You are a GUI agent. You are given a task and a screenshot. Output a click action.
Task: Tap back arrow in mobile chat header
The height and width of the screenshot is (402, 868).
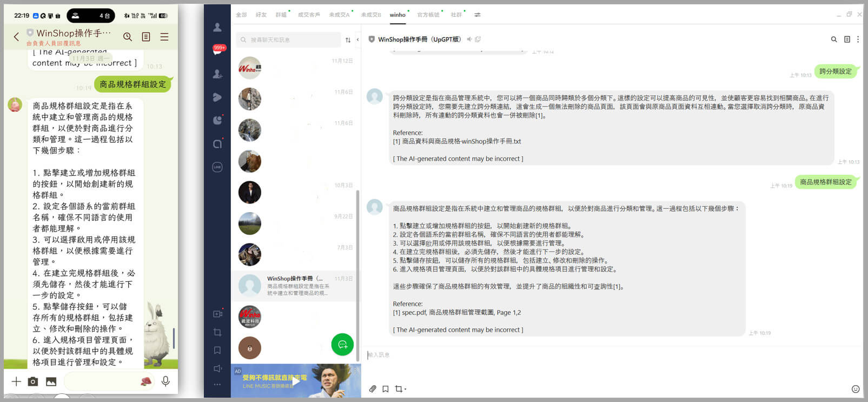pos(16,37)
